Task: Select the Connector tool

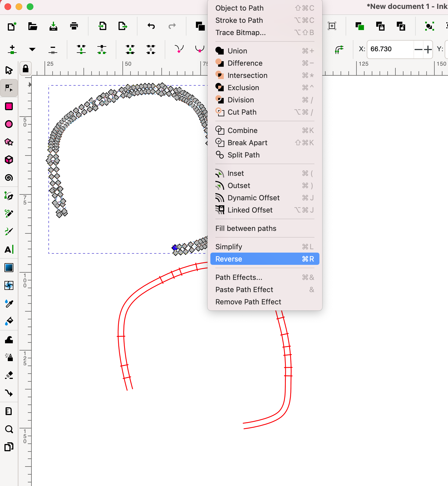Action: 9,393
